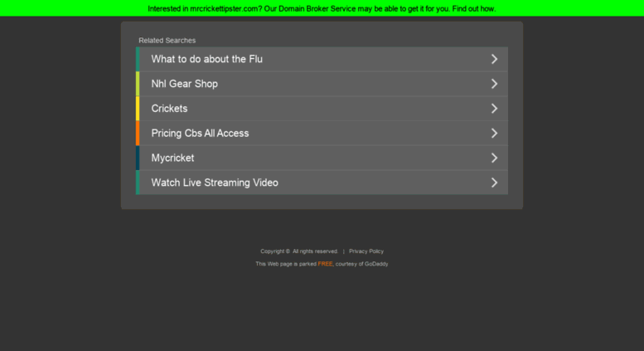Click the orange color bar beside Pricing Cbs
This screenshot has width=644, height=351.
click(x=138, y=133)
